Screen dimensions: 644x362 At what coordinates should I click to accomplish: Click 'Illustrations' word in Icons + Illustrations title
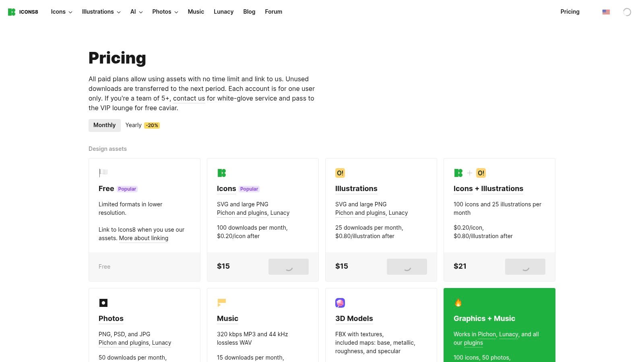pos(502,189)
